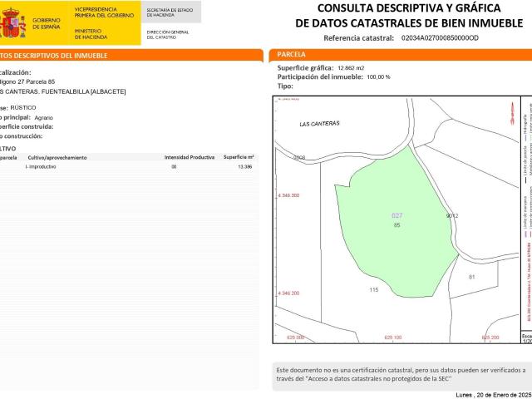The image size is (532, 399).
Task: Click MINISTERIO DE HACIENDA text
Action: coord(91,34)
